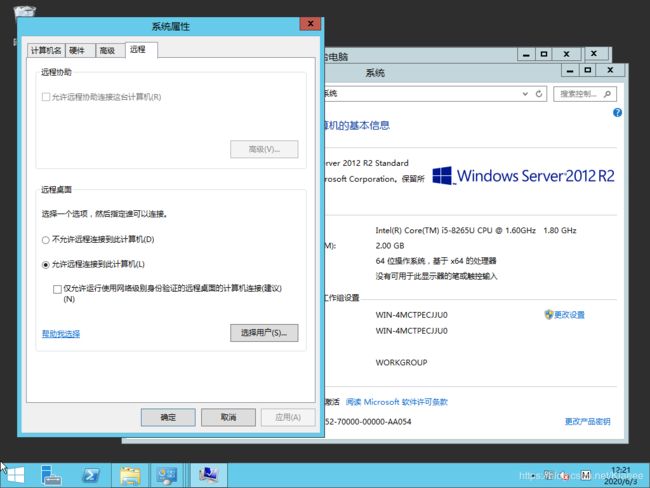Select 'Allow remote connections to this computer' radio (L)
650x488 pixels.
coord(46,265)
